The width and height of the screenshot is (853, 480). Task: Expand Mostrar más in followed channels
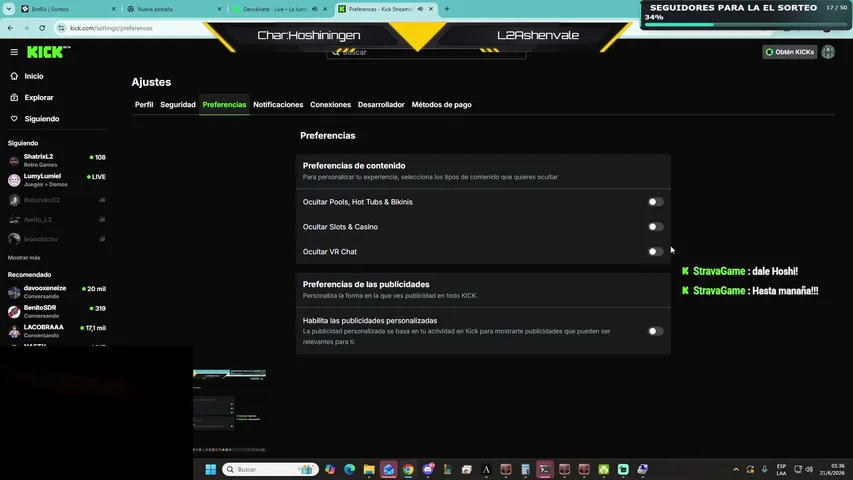tap(24, 257)
